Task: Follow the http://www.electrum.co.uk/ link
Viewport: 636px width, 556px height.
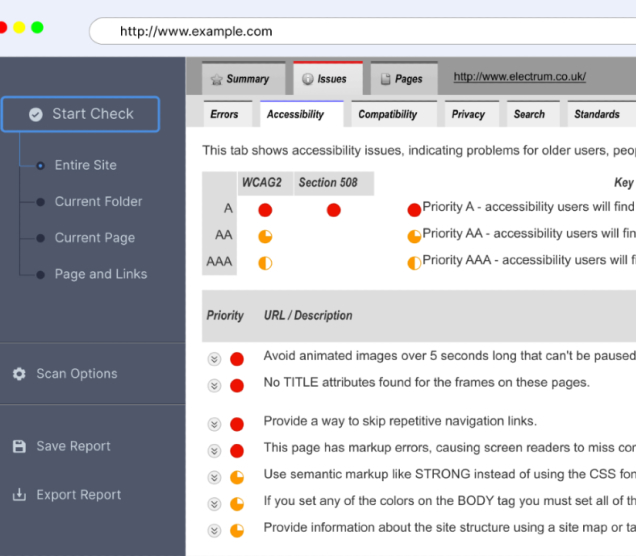Action: point(520,77)
